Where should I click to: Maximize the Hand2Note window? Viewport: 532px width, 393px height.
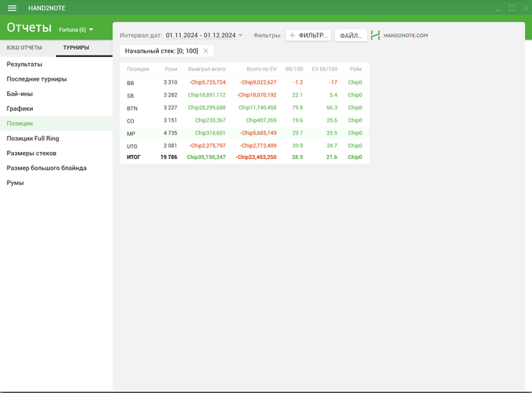click(x=512, y=8)
